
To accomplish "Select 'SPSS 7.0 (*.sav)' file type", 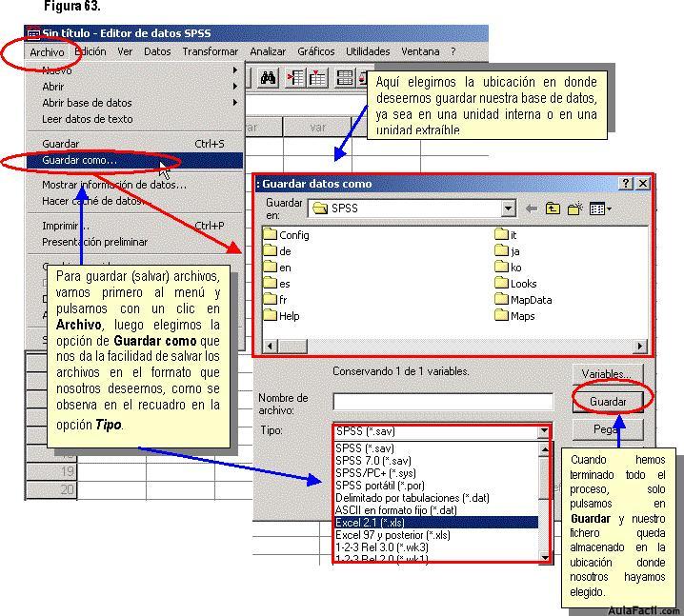I will point(436,461).
